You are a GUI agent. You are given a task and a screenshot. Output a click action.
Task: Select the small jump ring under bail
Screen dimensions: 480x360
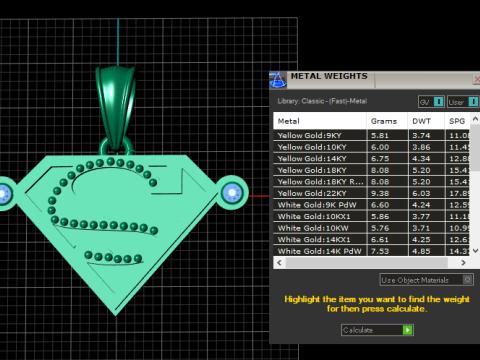point(116,147)
